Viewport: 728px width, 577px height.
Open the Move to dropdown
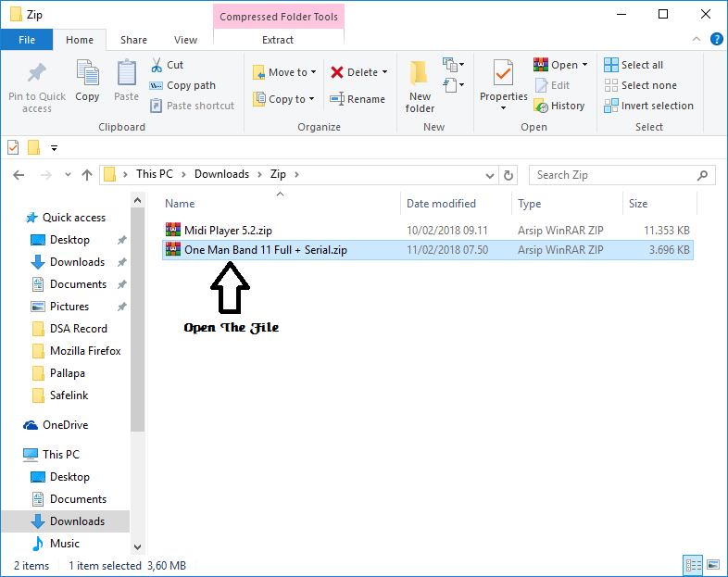click(284, 72)
